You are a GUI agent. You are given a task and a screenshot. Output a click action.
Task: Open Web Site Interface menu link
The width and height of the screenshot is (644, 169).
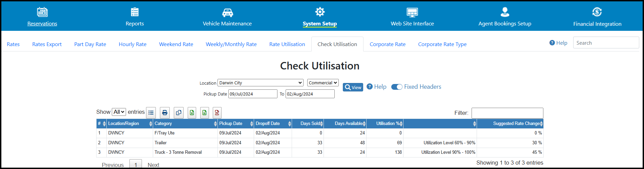point(412,24)
